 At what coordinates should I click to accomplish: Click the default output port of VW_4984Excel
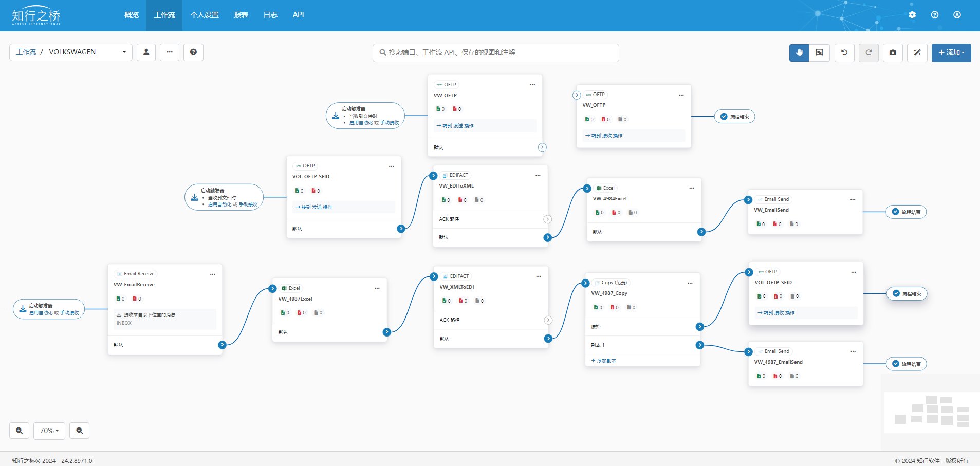(x=701, y=232)
